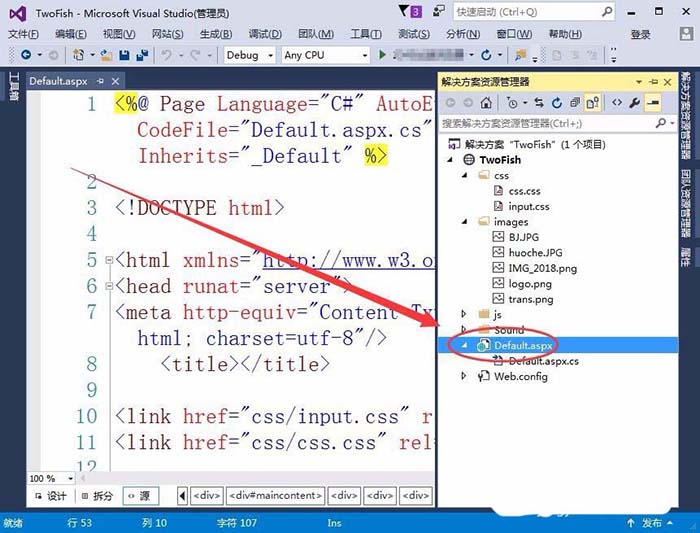Image resolution: width=700 pixels, height=533 pixels.
Task: Pin the Default.aspx tab
Action: 100,81
